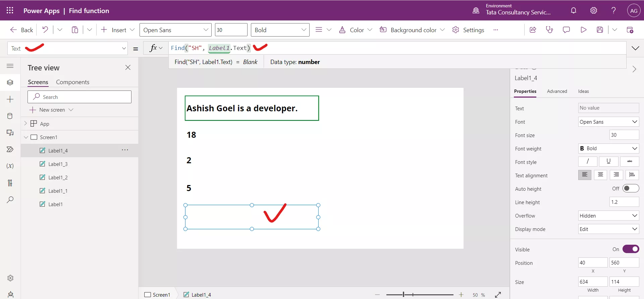Open the app launcher waffle icon
This screenshot has width=644, height=299.
pyautogui.click(x=10, y=10)
